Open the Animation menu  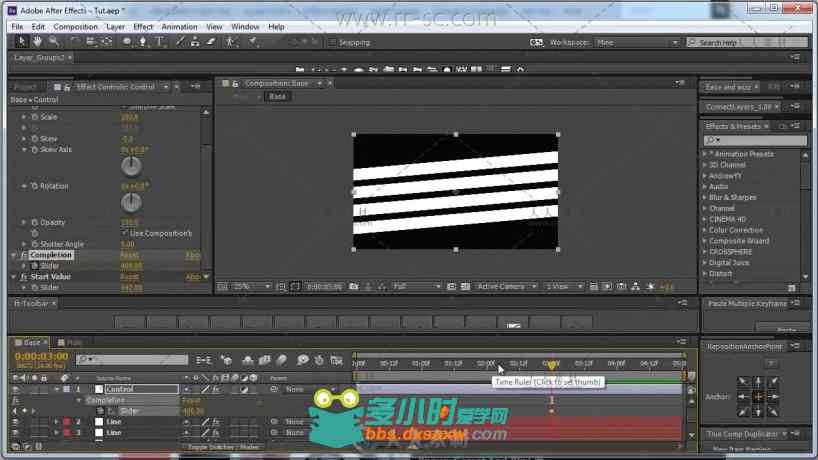tap(179, 27)
